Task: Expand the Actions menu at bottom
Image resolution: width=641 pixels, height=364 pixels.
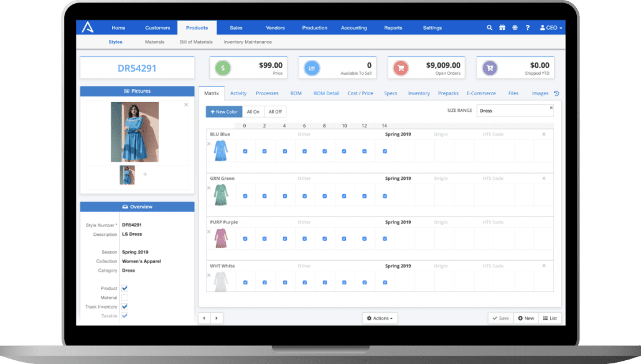Action: (x=380, y=318)
